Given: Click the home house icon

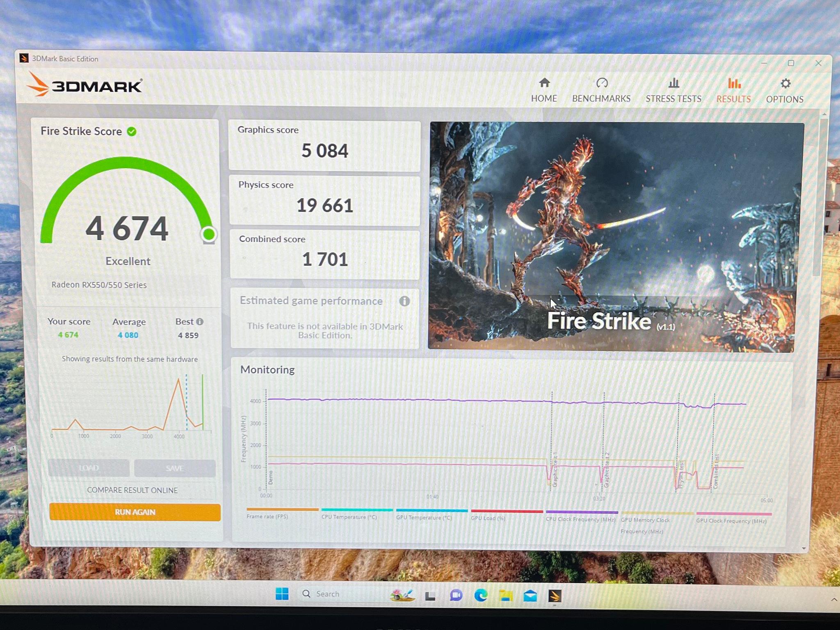Looking at the screenshot, I should click(544, 83).
